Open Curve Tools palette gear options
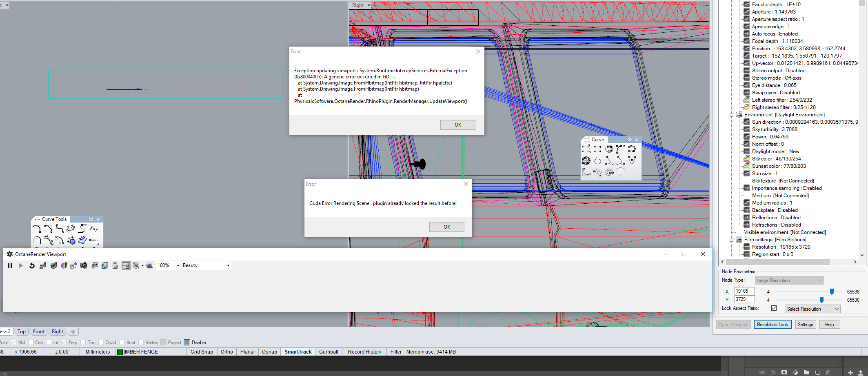The height and width of the screenshot is (376, 868). (x=91, y=219)
